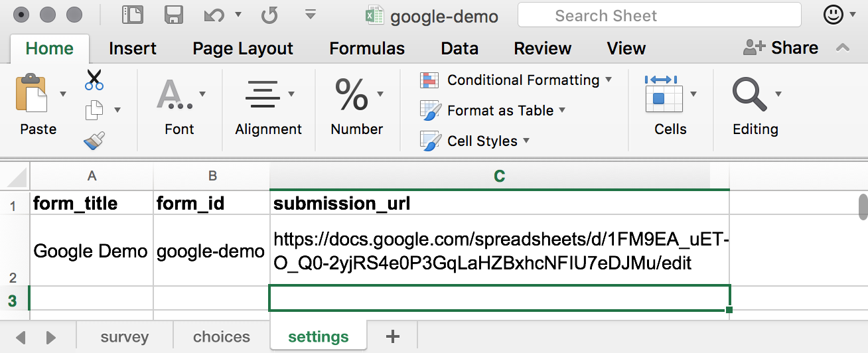Viewport: 868px width, 353px height.
Task: Open the Page Layout ribbon tab
Action: (x=243, y=48)
